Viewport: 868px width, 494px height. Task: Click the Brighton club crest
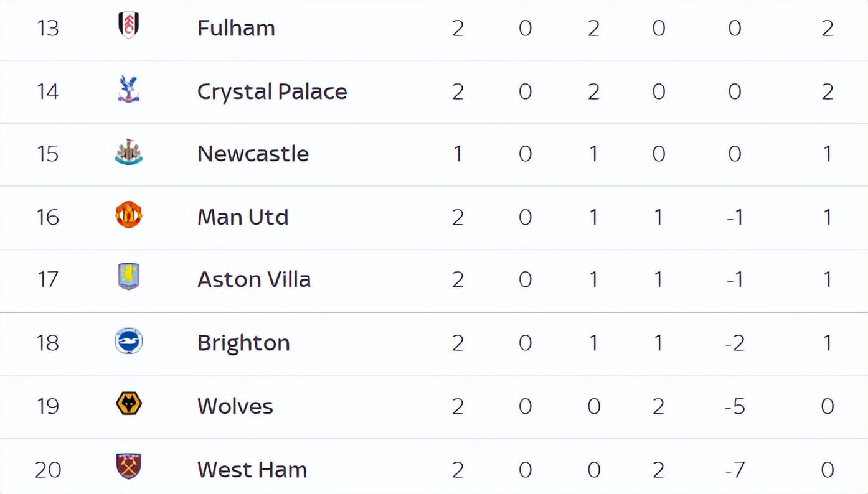(x=129, y=342)
